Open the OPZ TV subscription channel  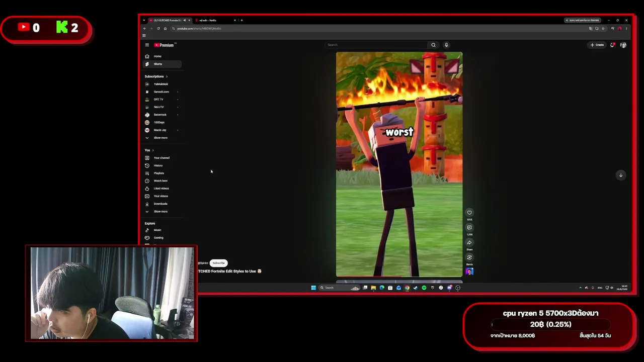click(162, 100)
